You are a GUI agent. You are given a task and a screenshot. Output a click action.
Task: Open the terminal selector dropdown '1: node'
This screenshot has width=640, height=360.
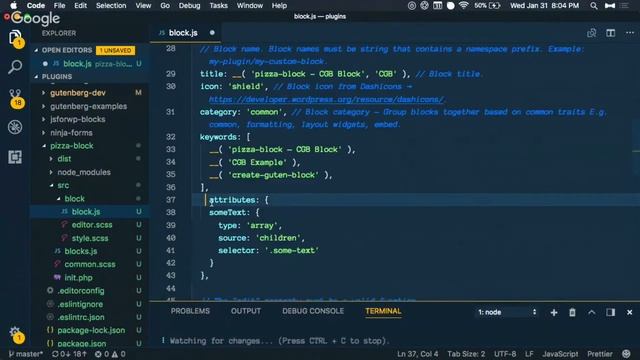click(507, 312)
